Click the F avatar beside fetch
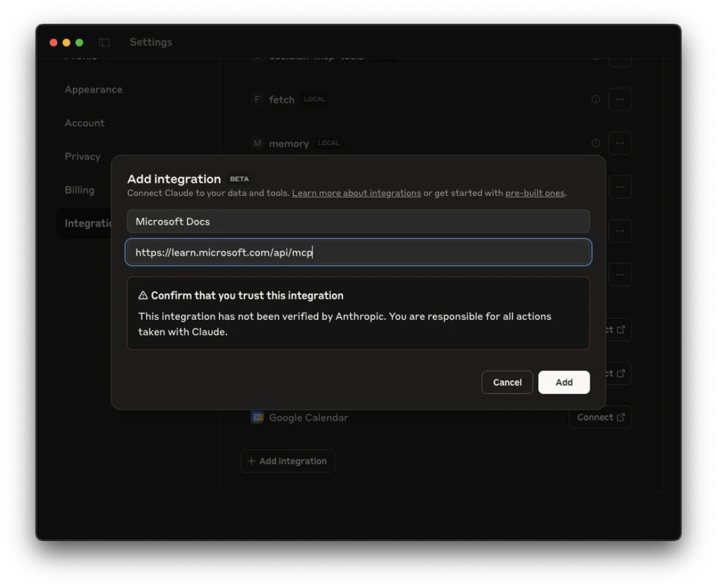Screen dimensions: 717x588 257,99
